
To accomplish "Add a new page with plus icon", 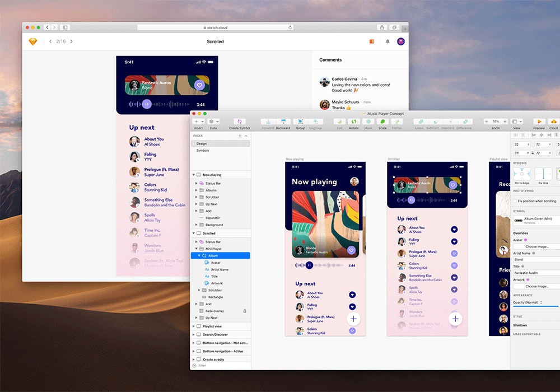I will point(240,136).
